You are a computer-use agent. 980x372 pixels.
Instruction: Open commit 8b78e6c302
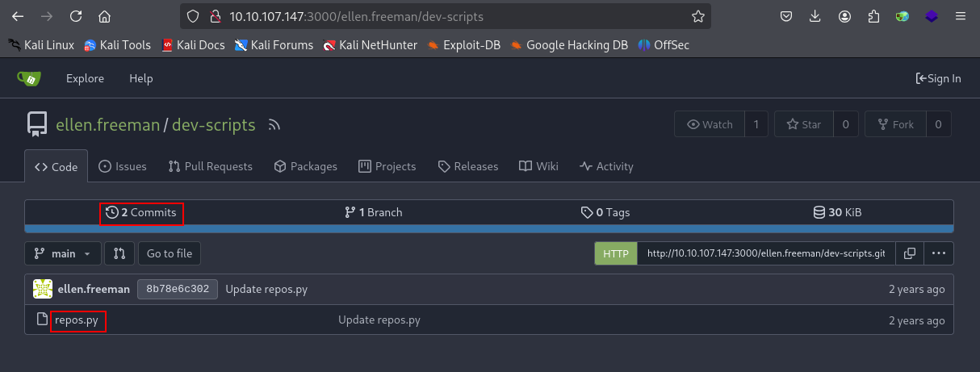(x=178, y=289)
